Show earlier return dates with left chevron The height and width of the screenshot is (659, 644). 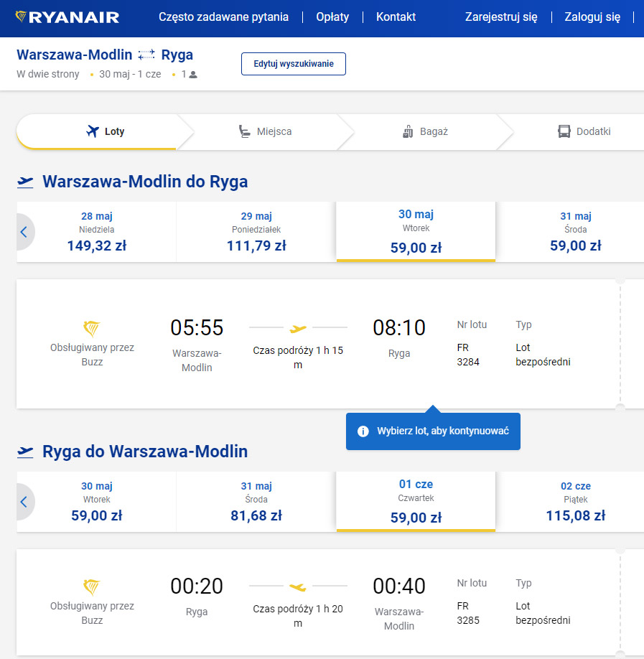(x=24, y=502)
